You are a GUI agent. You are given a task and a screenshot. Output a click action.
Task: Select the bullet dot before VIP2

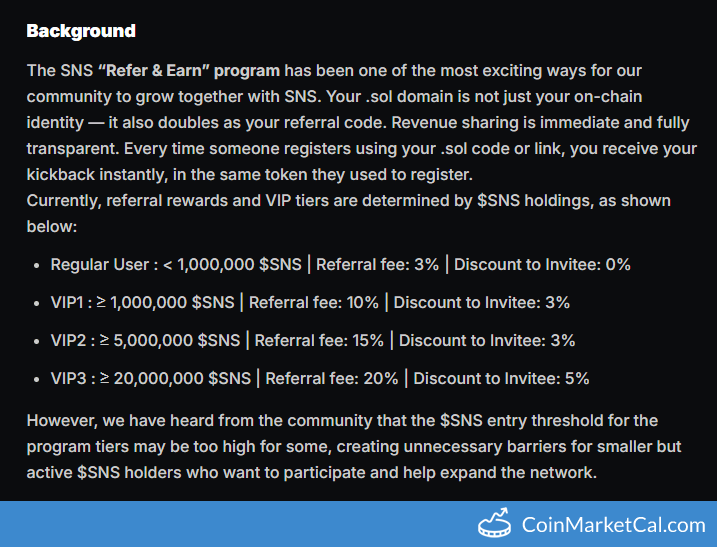pos(36,341)
